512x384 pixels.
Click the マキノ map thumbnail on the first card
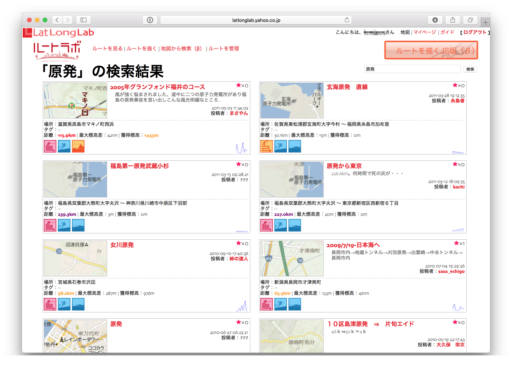coord(75,100)
